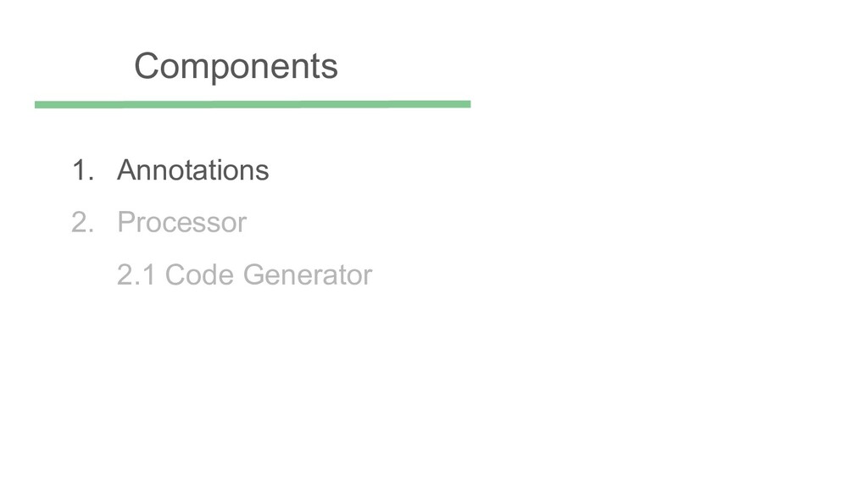Select the greyed-out Processor list item
Viewport: 868px width, 488px height.
(181, 223)
